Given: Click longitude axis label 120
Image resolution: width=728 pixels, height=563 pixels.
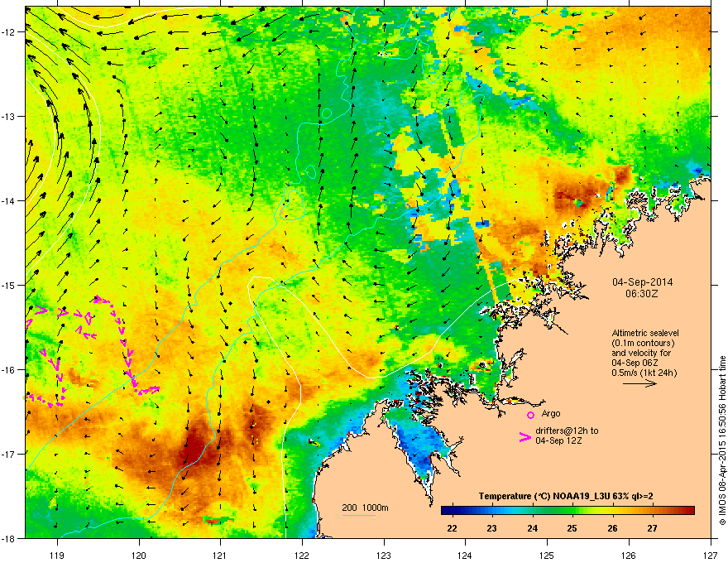Looking at the screenshot, I should coord(139,555).
